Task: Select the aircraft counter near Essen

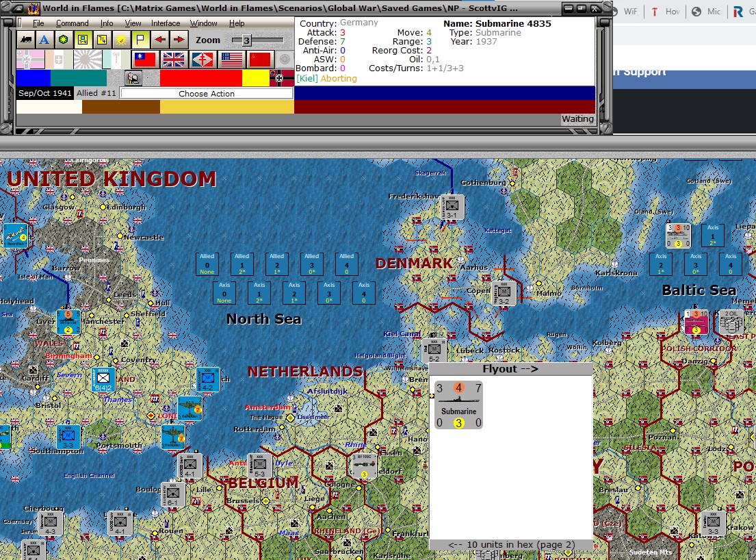Action: (x=364, y=466)
